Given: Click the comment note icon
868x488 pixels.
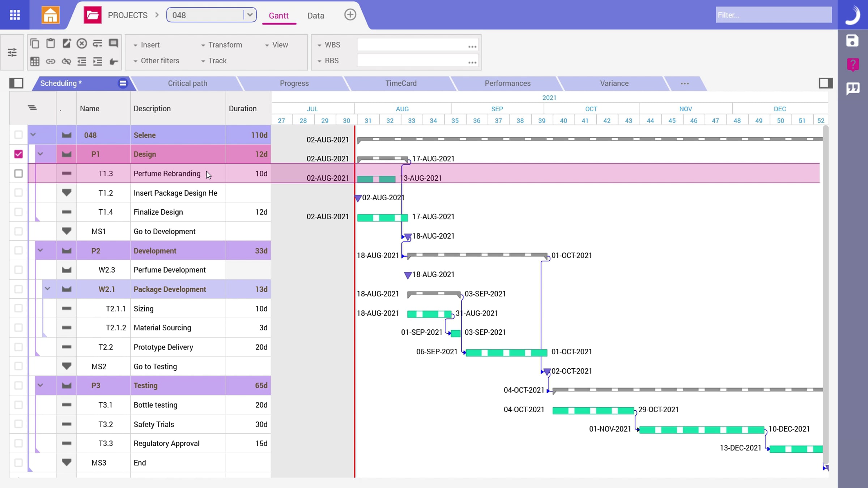Looking at the screenshot, I should [114, 43].
